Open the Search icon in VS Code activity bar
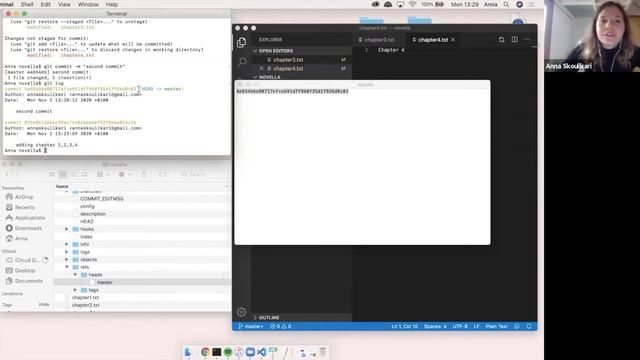640x360 pixels. pos(242,62)
